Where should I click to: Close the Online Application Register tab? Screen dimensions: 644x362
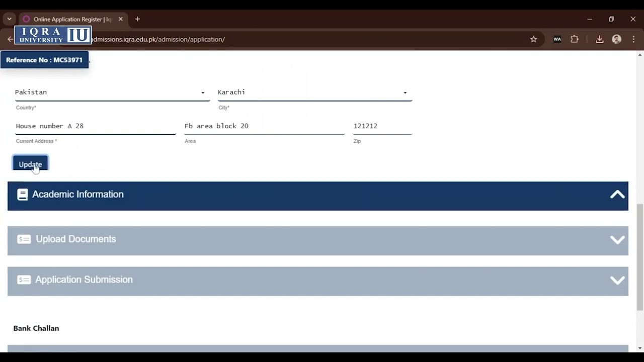pos(121,19)
